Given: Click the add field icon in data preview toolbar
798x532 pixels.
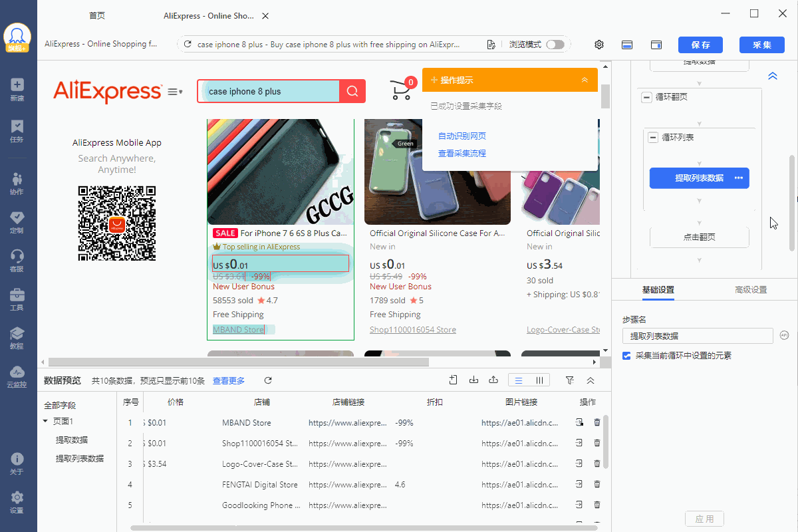Looking at the screenshot, I should [453, 380].
